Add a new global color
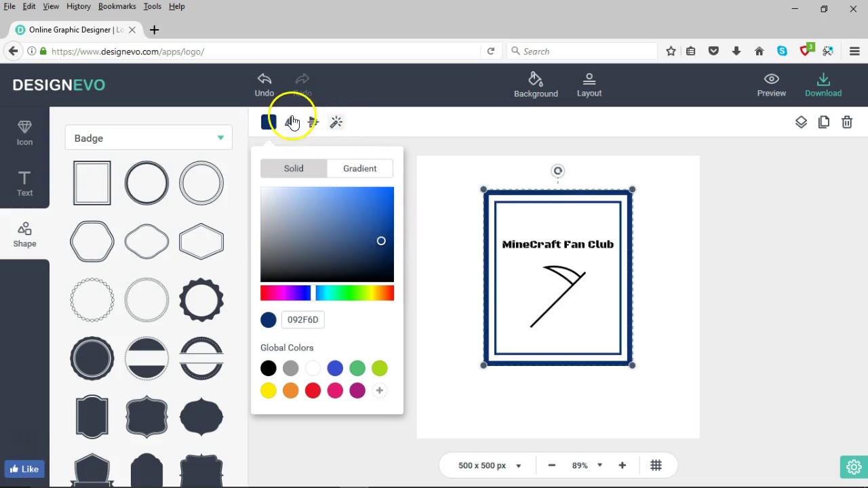 [380, 390]
